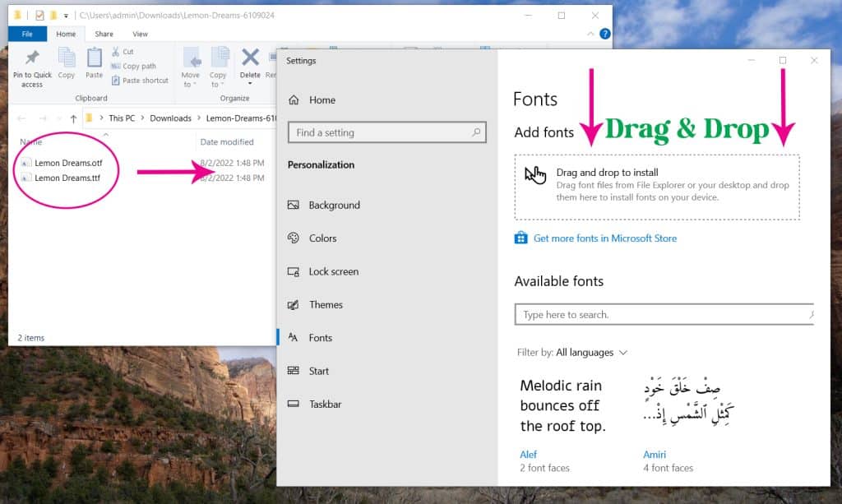
Task: Click the Taskbar icon in sidebar
Action: (x=294, y=404)
